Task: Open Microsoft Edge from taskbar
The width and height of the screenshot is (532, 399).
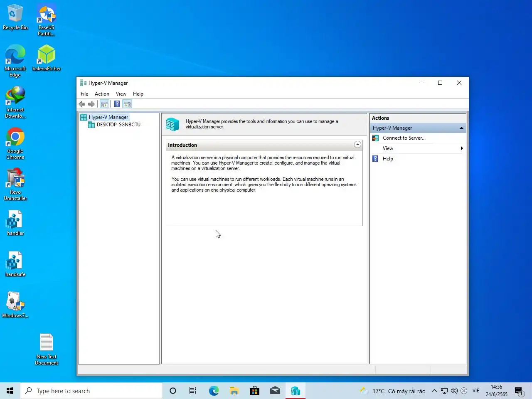Action: click(x=214, y=391)
